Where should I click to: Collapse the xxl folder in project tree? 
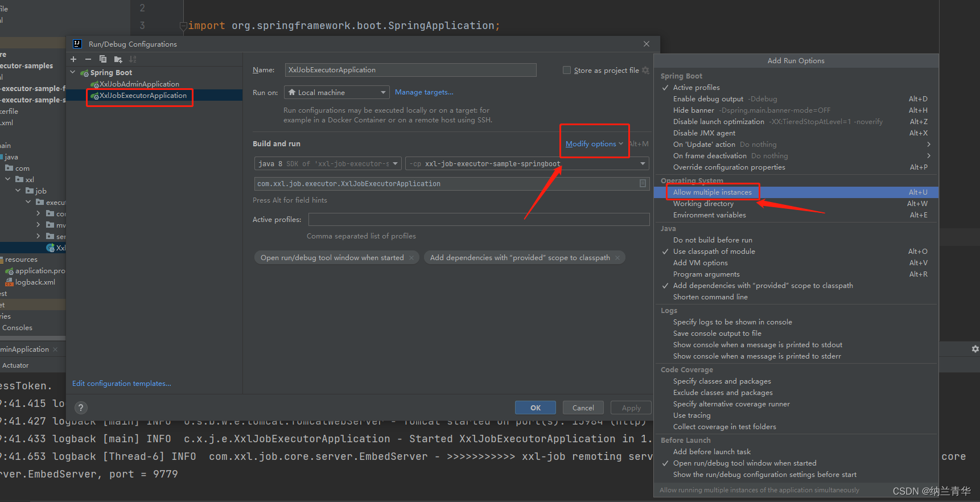(x=8, y=179)
